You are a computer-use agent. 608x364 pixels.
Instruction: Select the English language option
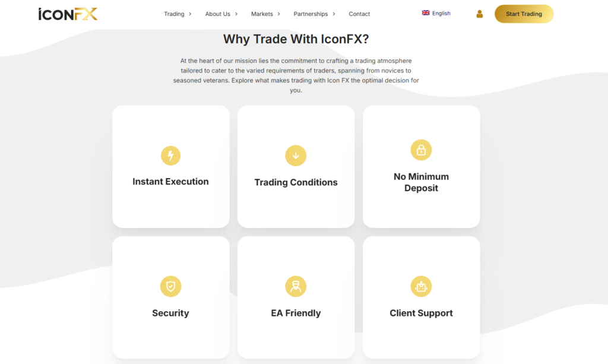tap(441, 13)
